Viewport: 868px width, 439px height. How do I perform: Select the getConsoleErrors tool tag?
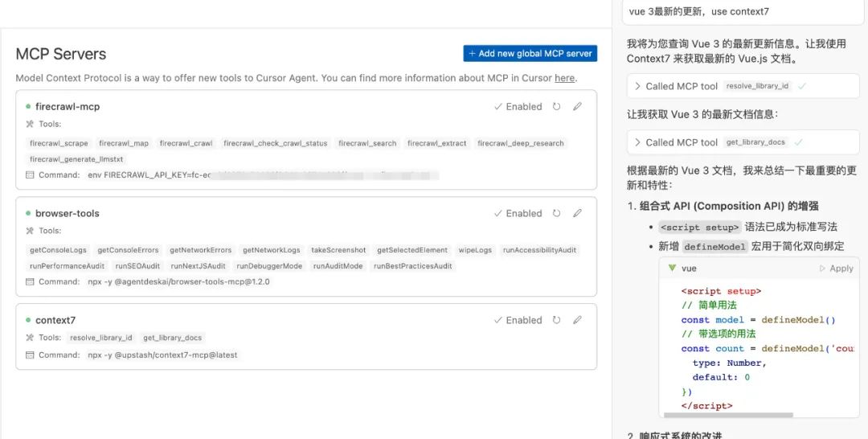click(128, 250)
